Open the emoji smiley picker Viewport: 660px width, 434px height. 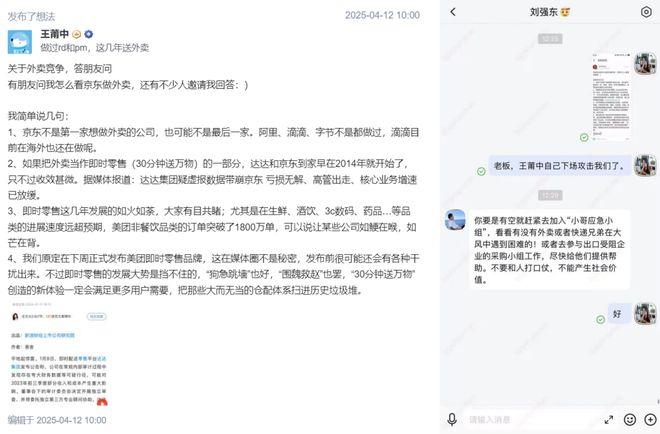[x=630, y=419]
